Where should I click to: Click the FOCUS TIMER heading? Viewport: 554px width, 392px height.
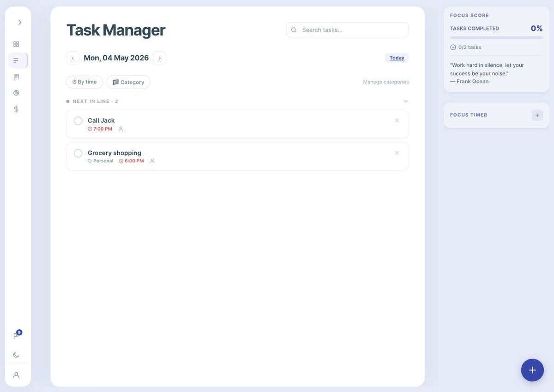coord(469,115)
